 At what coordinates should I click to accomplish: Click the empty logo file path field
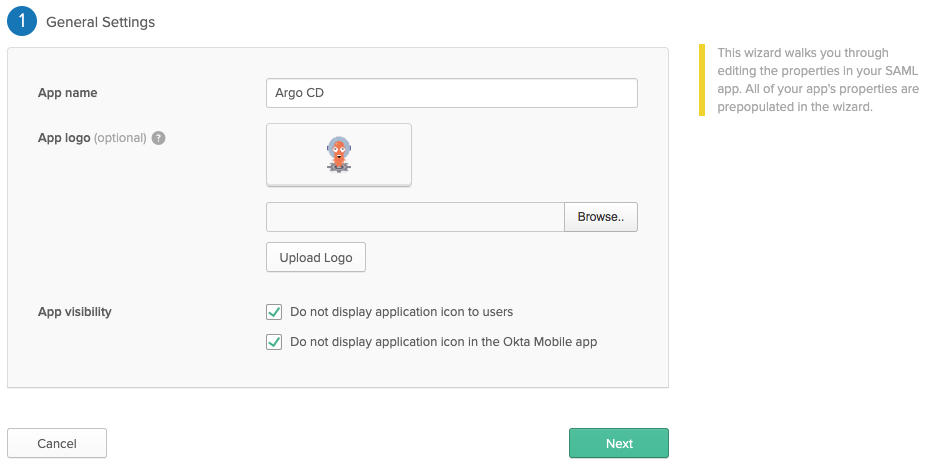[415, 217]
